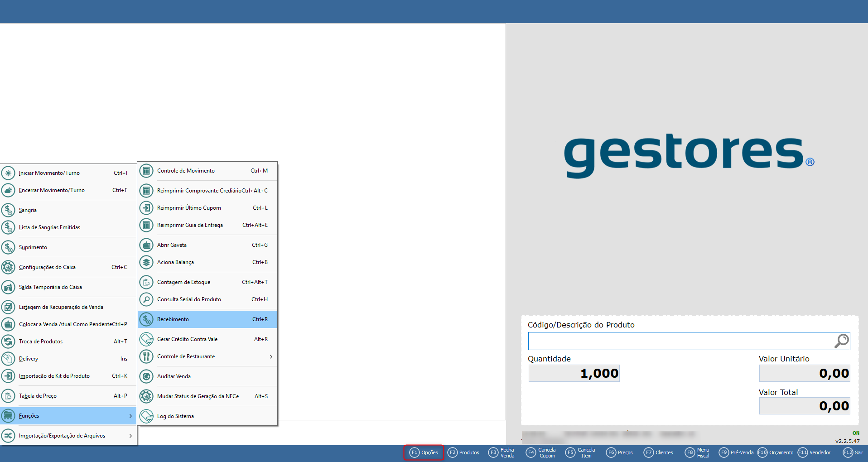Click the Aciona Balança icon

pos(146,262)
